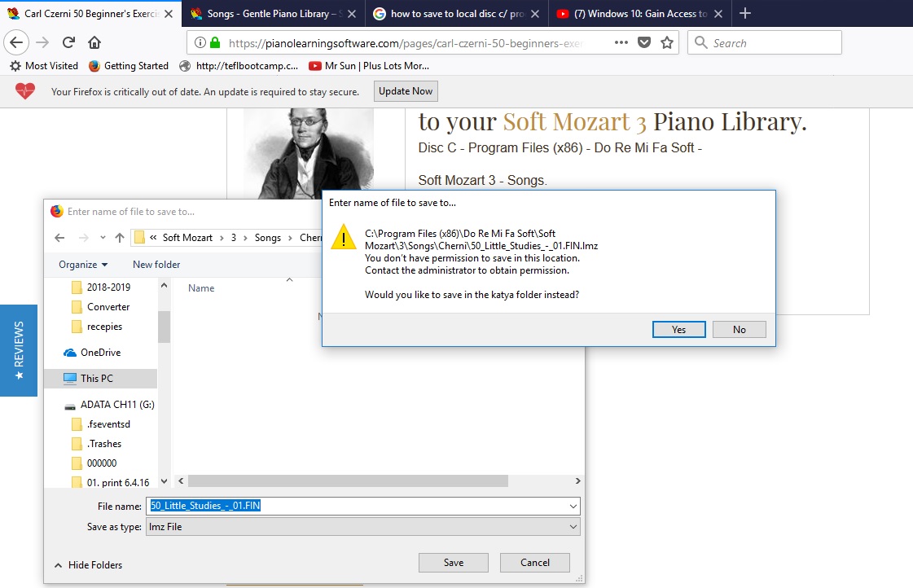Click horizontal scrollbar right arrow in file list
The width and height of the screenshot is (913, 588).
pyautogui.click(x=577, y=480)
